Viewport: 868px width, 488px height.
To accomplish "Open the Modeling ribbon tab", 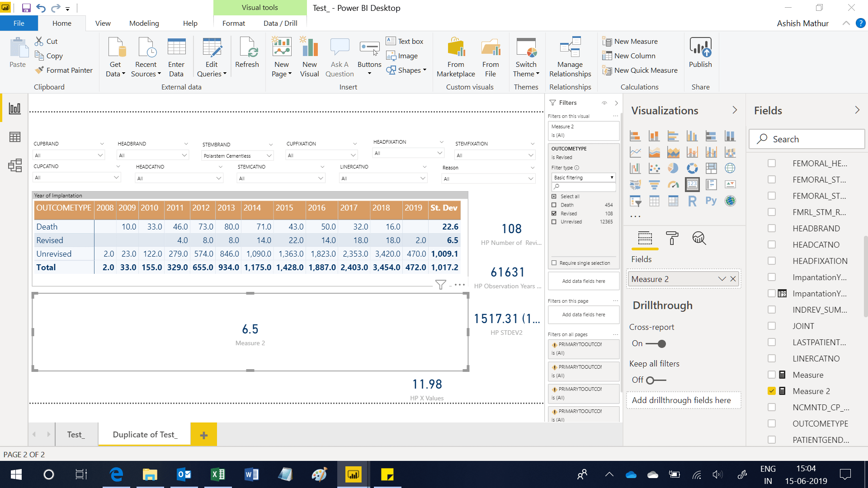I will [x=144, y=23].
